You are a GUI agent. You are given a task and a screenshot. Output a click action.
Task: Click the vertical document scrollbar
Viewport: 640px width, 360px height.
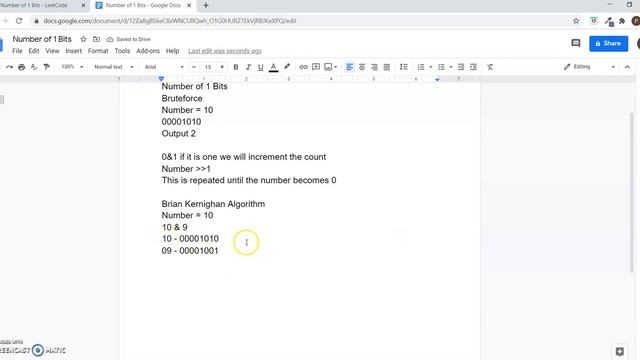point(633,193)
